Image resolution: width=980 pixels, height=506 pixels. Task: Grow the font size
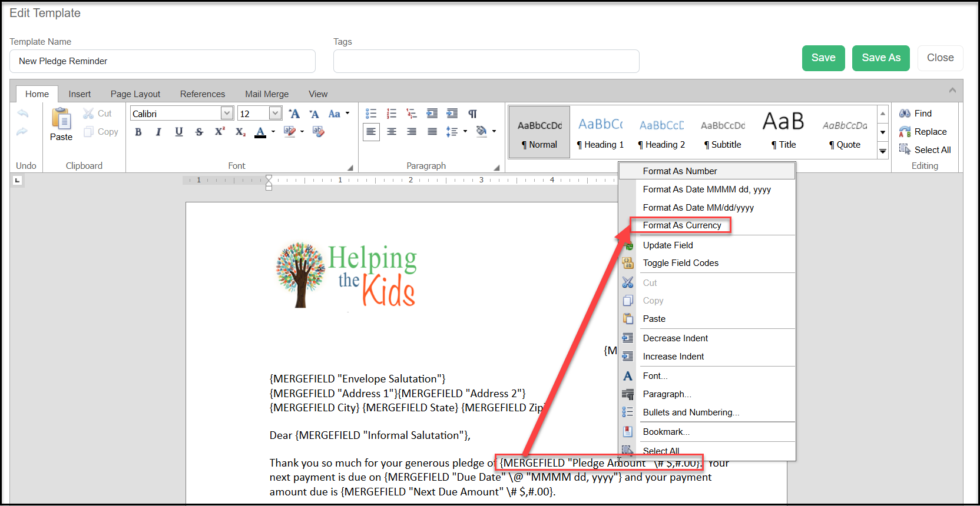tap(294, 114)
